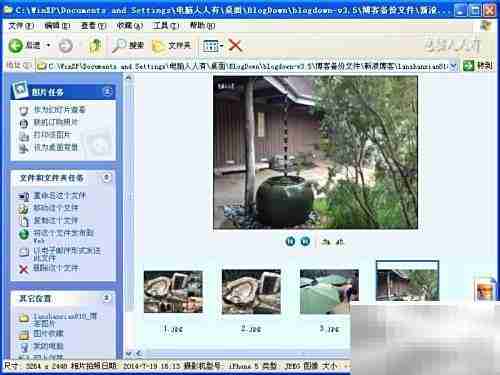Select the 2.jpg thumbnail
Viewport: 500px width, 375px height.
tap(251, 292)
